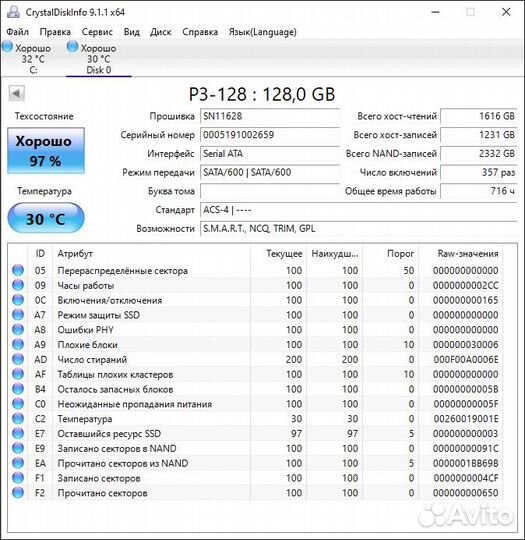This screenshot has height=540, width=525.
Task: Select the Оставшийся ресурс SSD attribute text
Action: (x=109, y=434)
